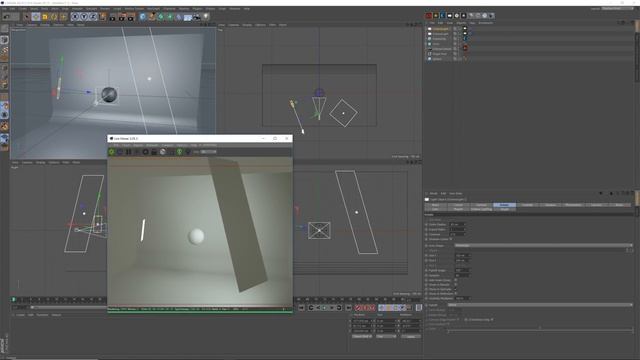
Task: Click the blue Cube primitive icon
Action: pyautogui.click(x=142, y=17)
